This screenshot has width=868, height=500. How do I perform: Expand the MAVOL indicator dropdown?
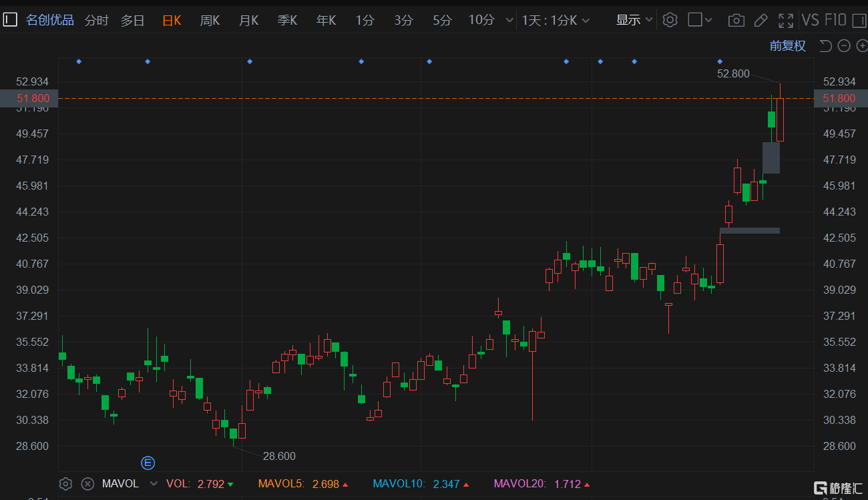pyautogui.click(x=154, y=484)
